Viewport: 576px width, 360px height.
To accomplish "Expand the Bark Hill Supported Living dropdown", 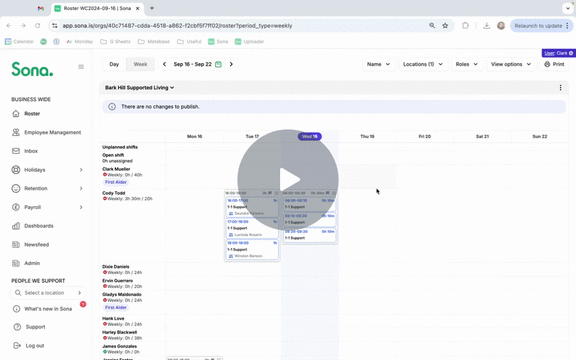I will 140,87.
